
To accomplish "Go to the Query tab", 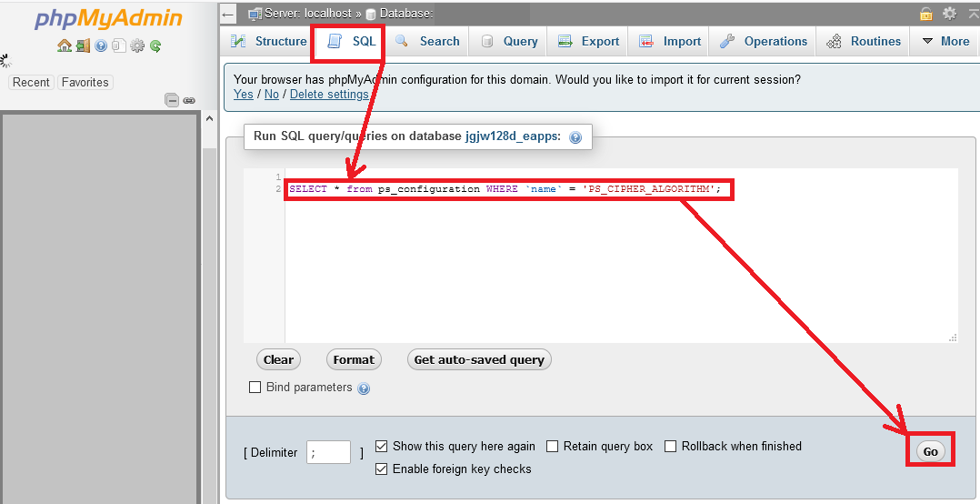I will click(x=509, y=41).
